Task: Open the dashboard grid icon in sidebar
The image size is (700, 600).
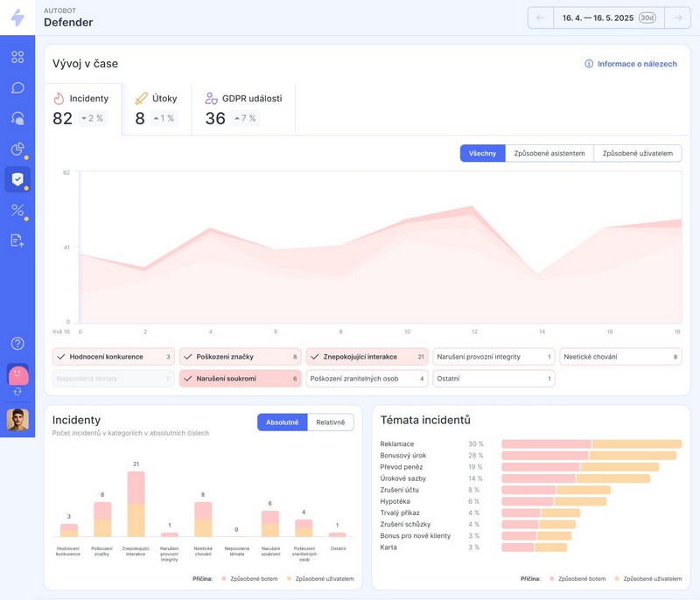Action: [17, 58]
